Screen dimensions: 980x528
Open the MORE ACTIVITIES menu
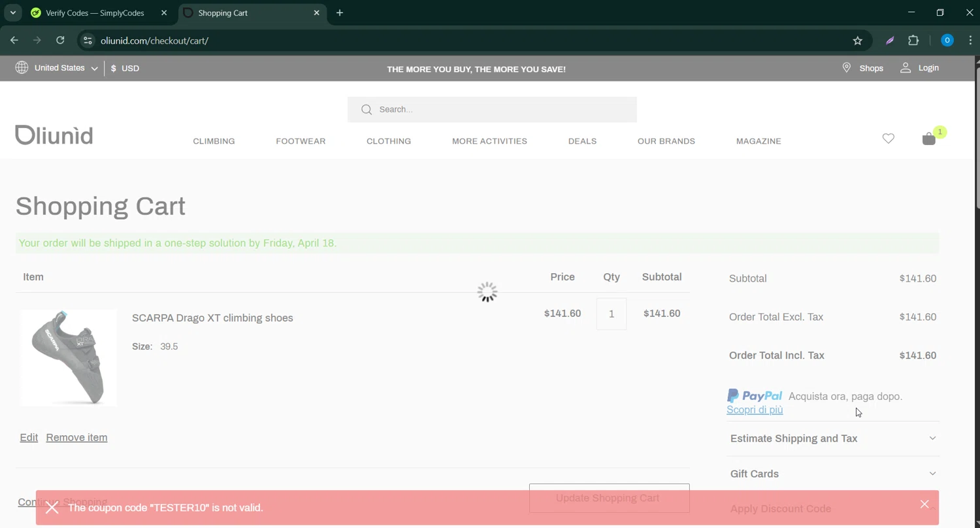click(x=489, y=141)
